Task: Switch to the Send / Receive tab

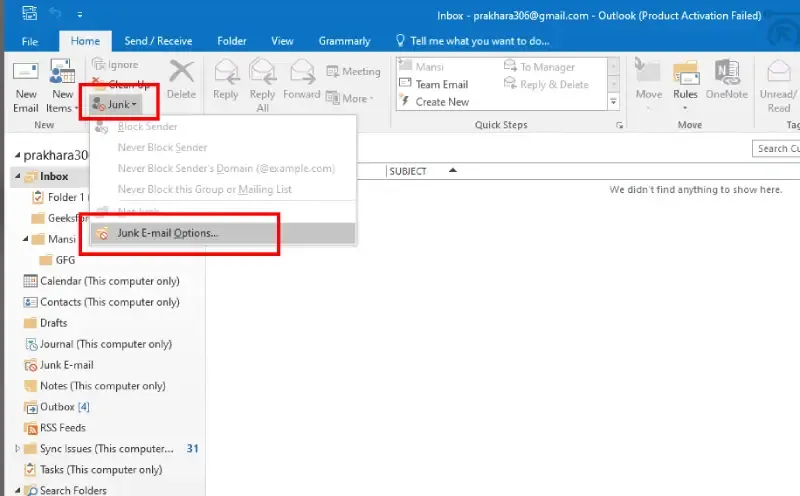Action: coord(158,41)
